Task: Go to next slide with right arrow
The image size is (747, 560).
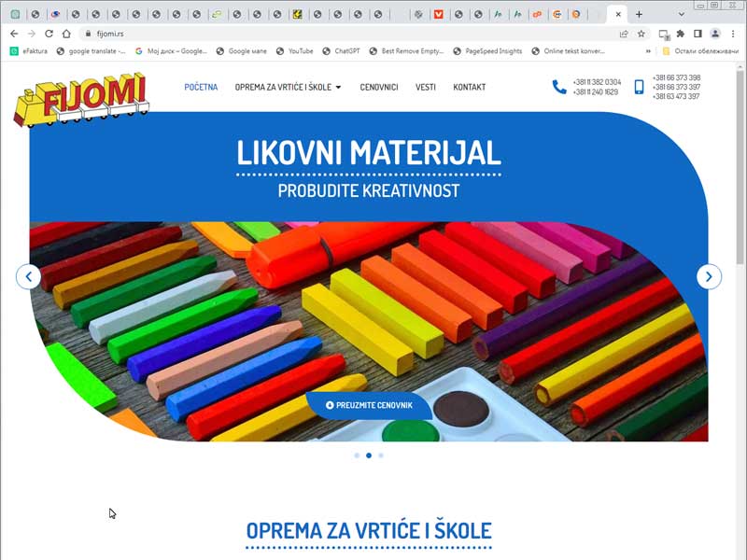Action: tap(709, 276)
